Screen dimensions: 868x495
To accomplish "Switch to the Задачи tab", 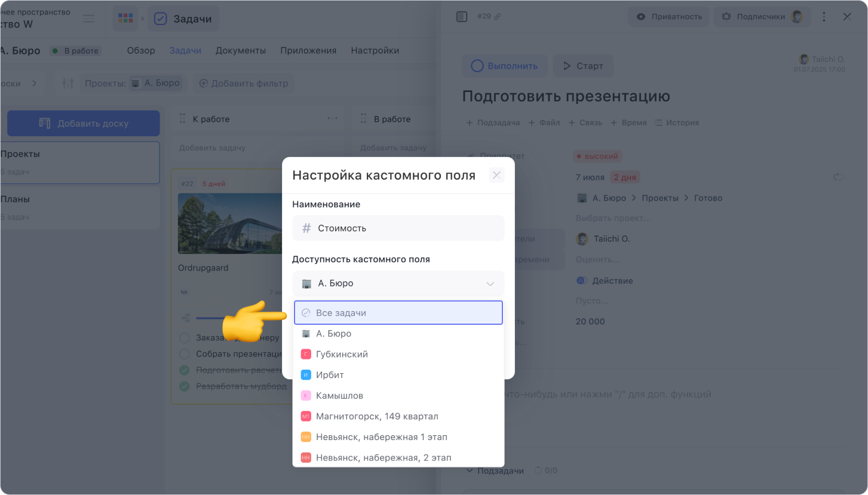I will coord(185,51).
